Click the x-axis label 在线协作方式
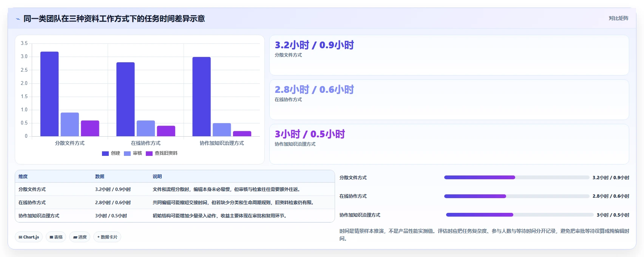Image resolution: width=644 pixels, height=257 pixels. point(146,143)
